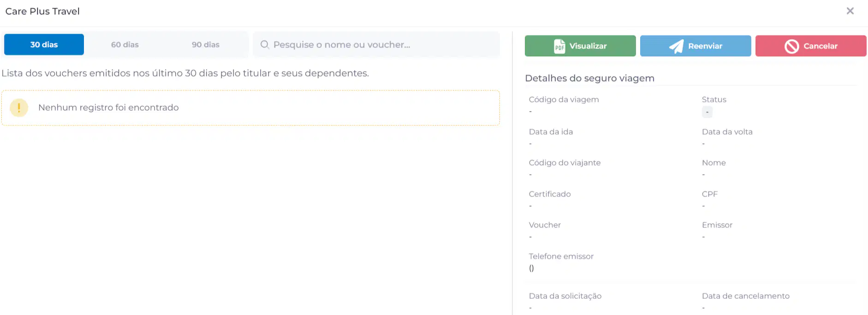Click the voucher search input field
This screenshot has width=868, height=315.
(376, 45)
